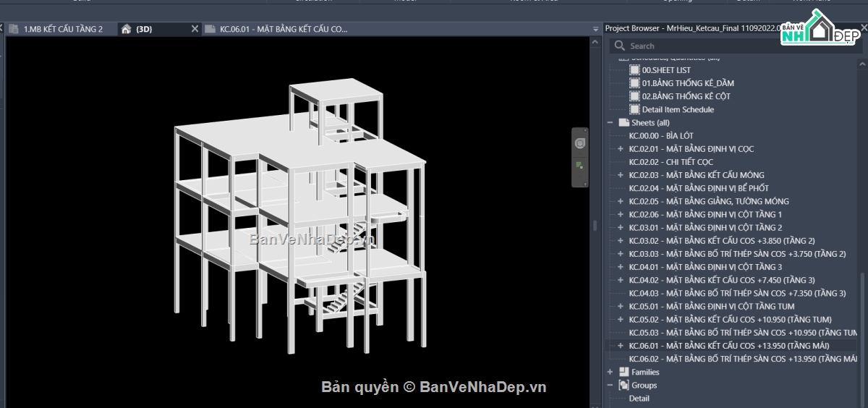Select sheet KC.04.02 KẾT CẤU COS +7.450
The width and height of the screenshot is (868, 408).
(722, 280)
